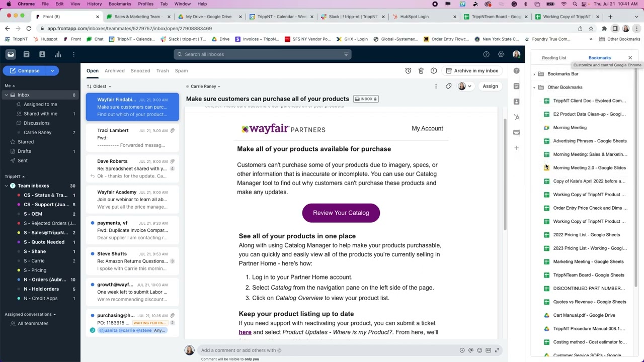Collapse the Inbox folder in sidebar
The height and width of the screenshot is (362, 644).
coord(7,95)
